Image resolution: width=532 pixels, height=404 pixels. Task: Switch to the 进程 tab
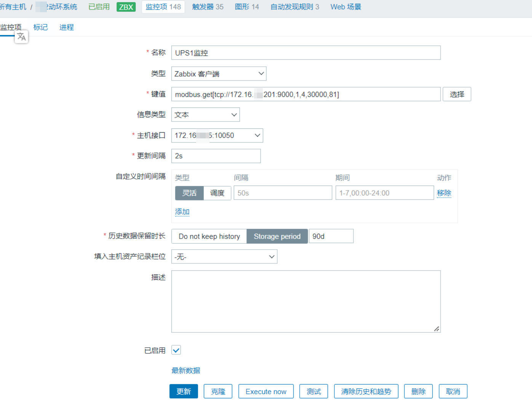(67, 27)
